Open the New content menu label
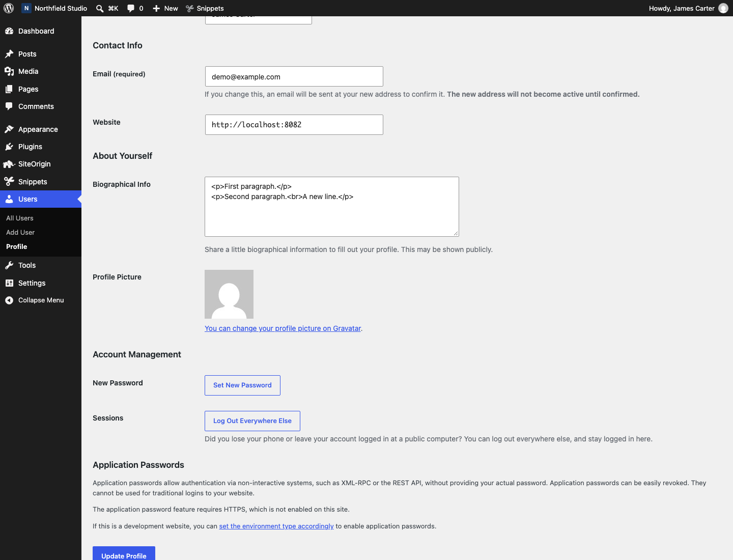 (x=171, y=8)
